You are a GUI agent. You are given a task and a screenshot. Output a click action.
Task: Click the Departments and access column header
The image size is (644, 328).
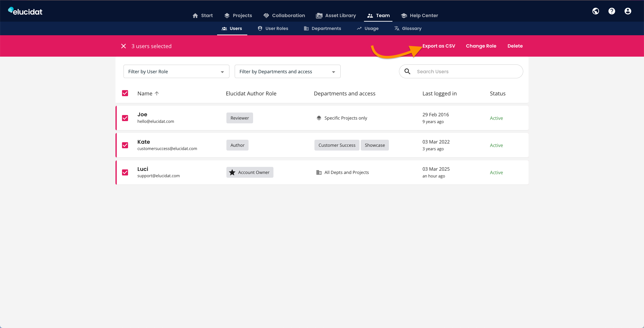pos(345,93)
